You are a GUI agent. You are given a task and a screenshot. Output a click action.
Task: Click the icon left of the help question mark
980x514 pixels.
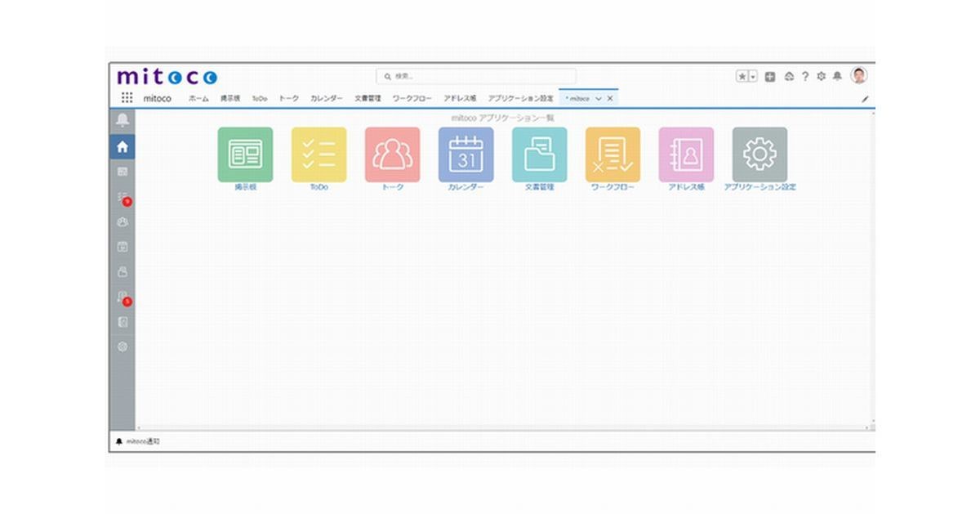point(789,76)
